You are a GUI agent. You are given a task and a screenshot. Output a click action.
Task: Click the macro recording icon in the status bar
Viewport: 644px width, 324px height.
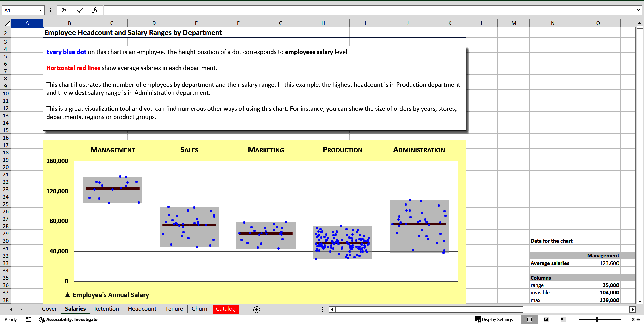[x=29, y=319]
